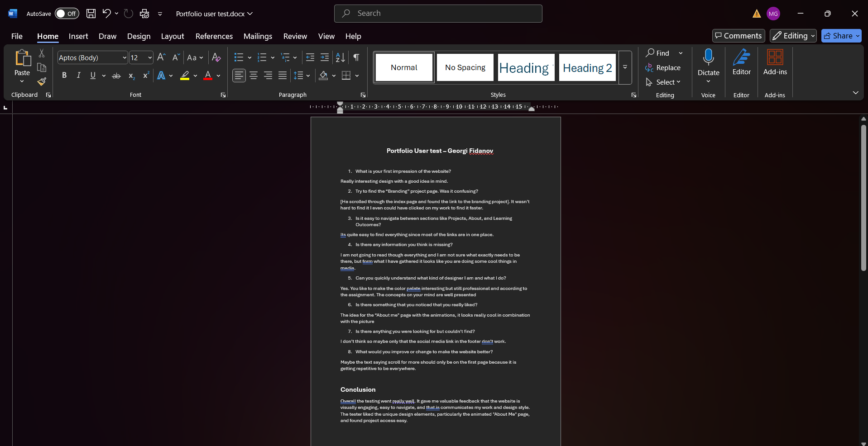The image size is (868, 446).
Task: Click Replace in Editing group
Action: coord(663,68)
